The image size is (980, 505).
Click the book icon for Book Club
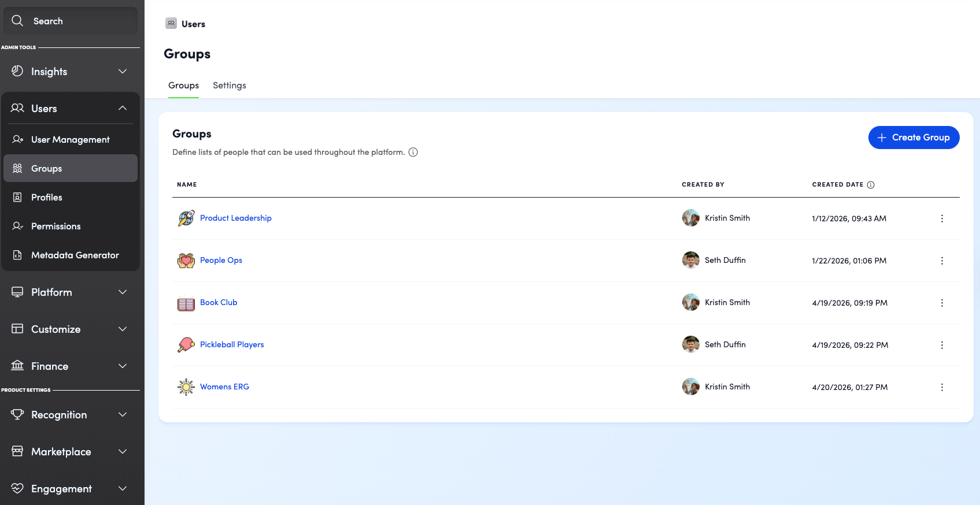(186, 303)
